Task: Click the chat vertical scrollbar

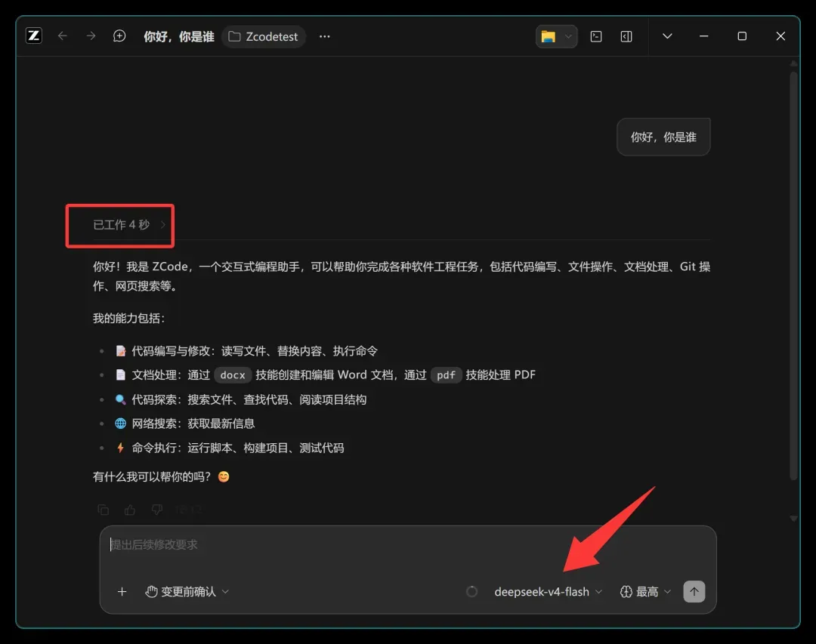Action: tap(793, 276)
